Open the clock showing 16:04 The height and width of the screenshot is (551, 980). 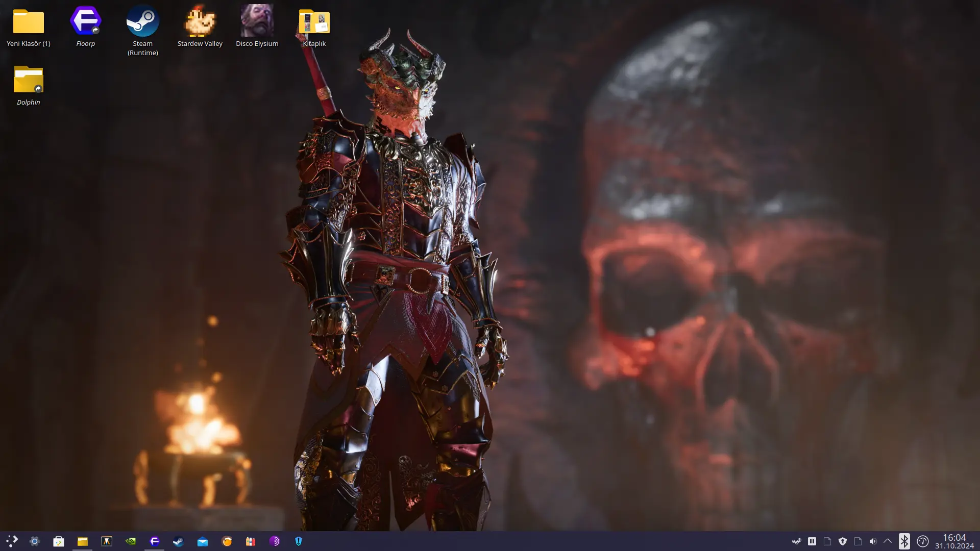click(954, 541)
